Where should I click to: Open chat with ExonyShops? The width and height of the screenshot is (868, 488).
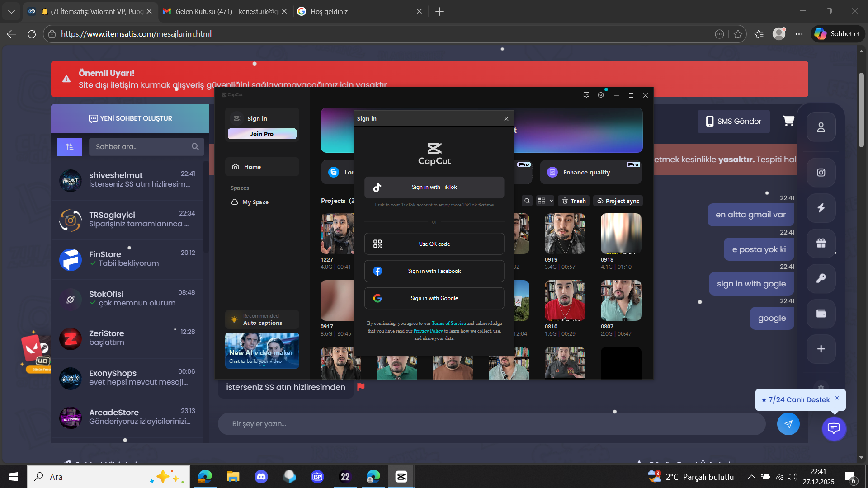[128, 378]
